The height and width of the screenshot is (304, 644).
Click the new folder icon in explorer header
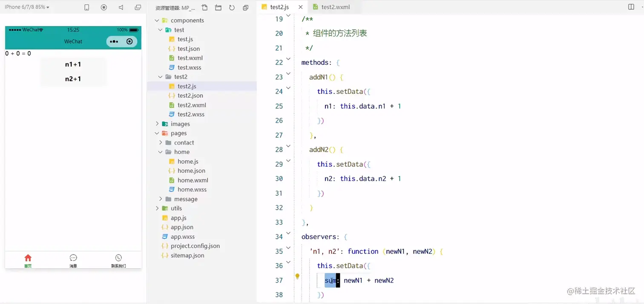coord(218,8)
